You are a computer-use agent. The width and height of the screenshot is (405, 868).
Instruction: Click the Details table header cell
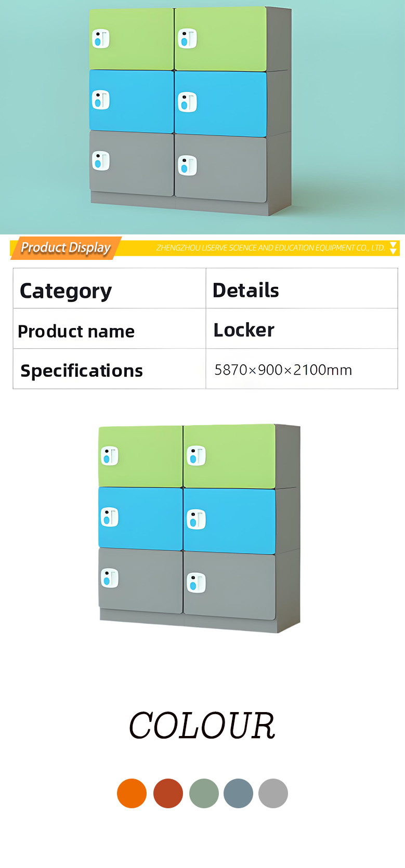[x=246, y=291]
